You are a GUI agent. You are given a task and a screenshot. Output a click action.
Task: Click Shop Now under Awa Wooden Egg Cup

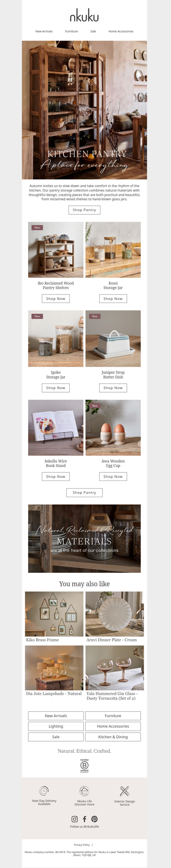pos(113,477)
